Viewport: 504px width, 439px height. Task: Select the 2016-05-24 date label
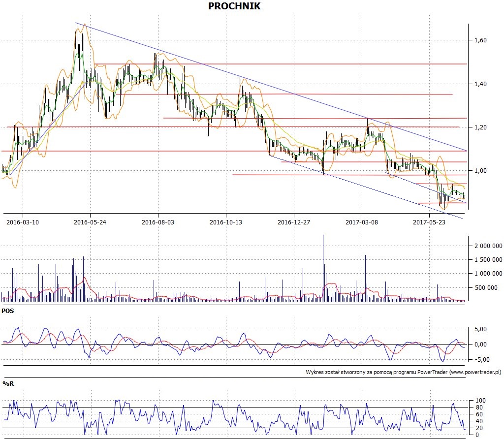pos(90,222)
